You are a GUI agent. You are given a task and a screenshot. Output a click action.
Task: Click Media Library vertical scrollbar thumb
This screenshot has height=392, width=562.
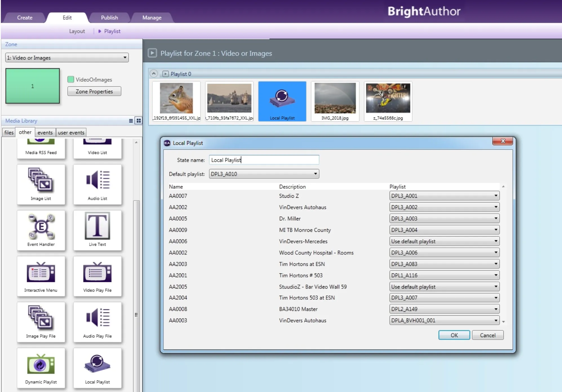[136, 296]
